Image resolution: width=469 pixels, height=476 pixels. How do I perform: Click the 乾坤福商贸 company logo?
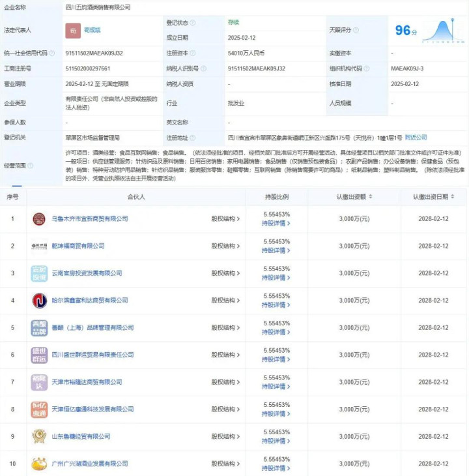tap(39, 246)
